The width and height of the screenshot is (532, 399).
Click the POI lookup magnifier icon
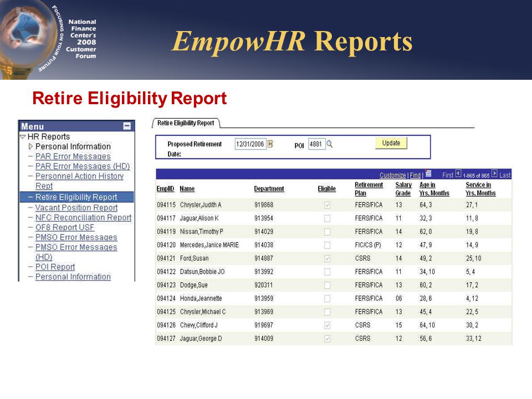click(x=329, y=144)
